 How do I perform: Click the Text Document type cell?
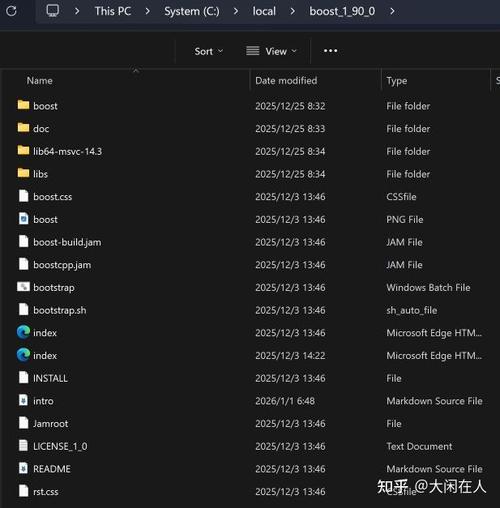tap(419, 446)
